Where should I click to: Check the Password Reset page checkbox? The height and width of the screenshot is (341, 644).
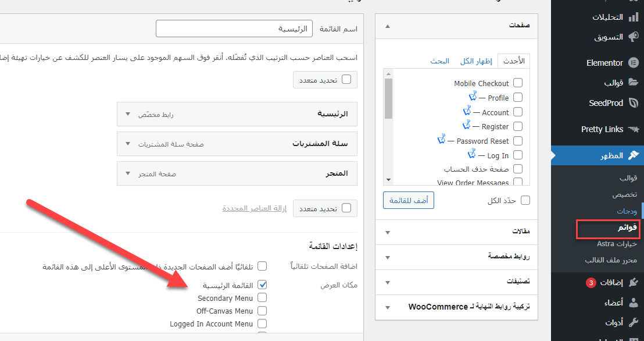point(518,141)
